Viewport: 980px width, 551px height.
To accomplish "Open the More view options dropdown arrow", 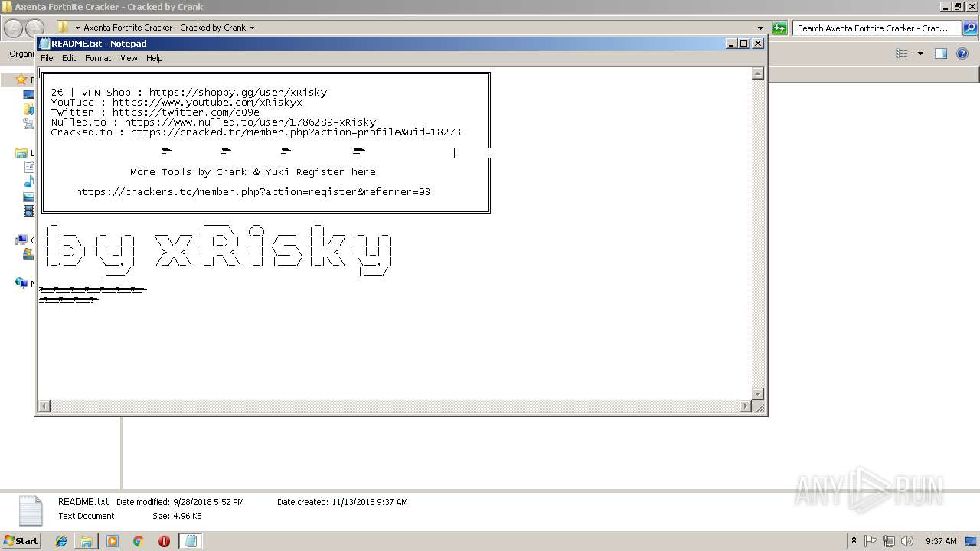I will coord(920,54).
